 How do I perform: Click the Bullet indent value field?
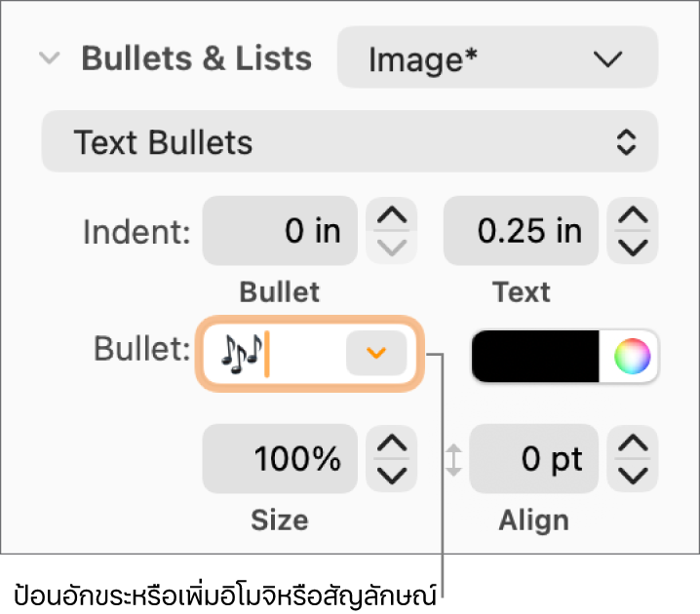point(281,231)
